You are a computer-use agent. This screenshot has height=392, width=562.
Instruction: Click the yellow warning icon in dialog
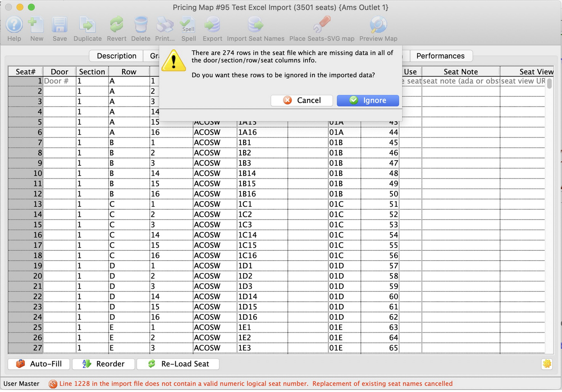174,60
